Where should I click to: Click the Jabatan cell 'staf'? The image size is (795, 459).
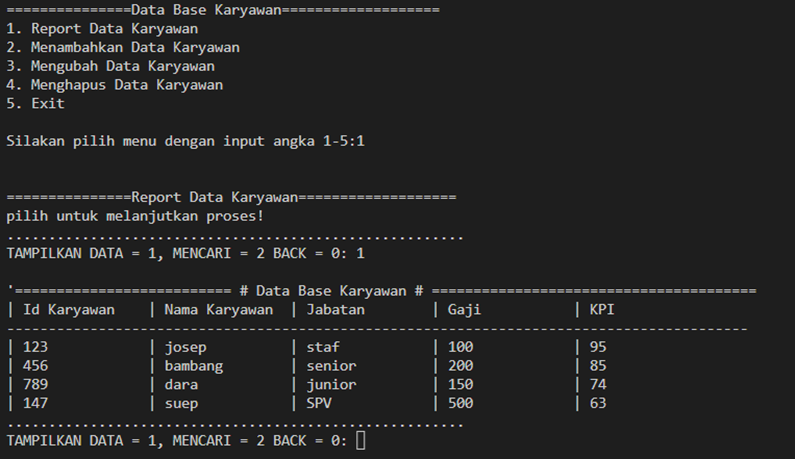[x=323, y=347]
